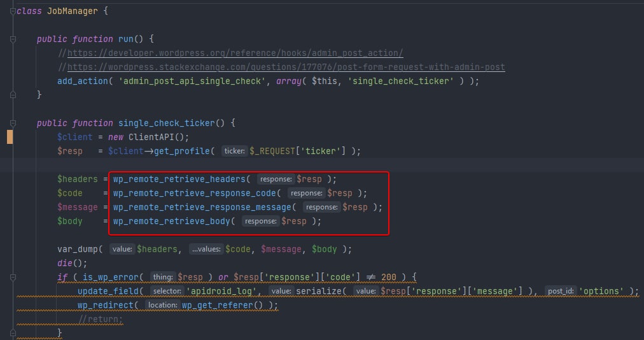644x340 pixels.
Task: Click the add_action function call
Action: tap(83, 81)
